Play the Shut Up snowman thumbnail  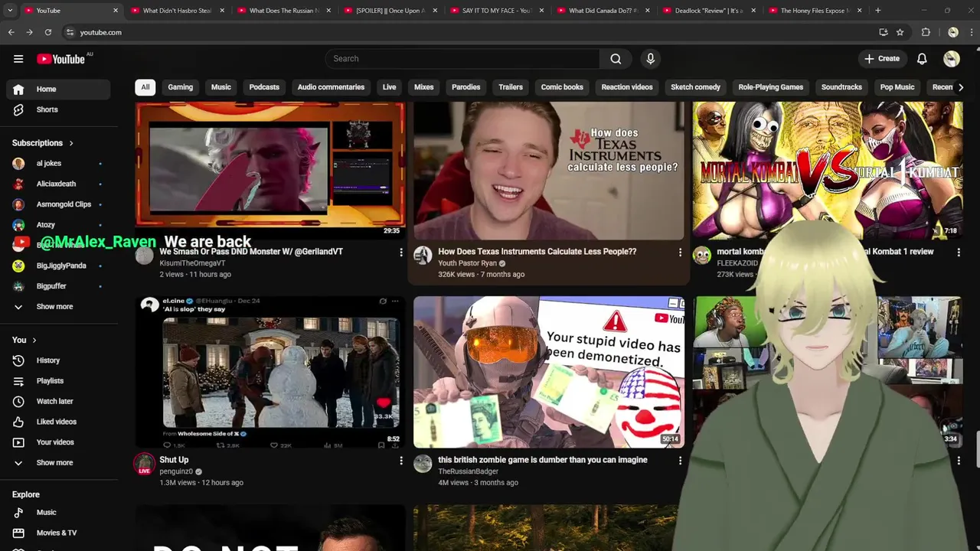pos(270,372)
